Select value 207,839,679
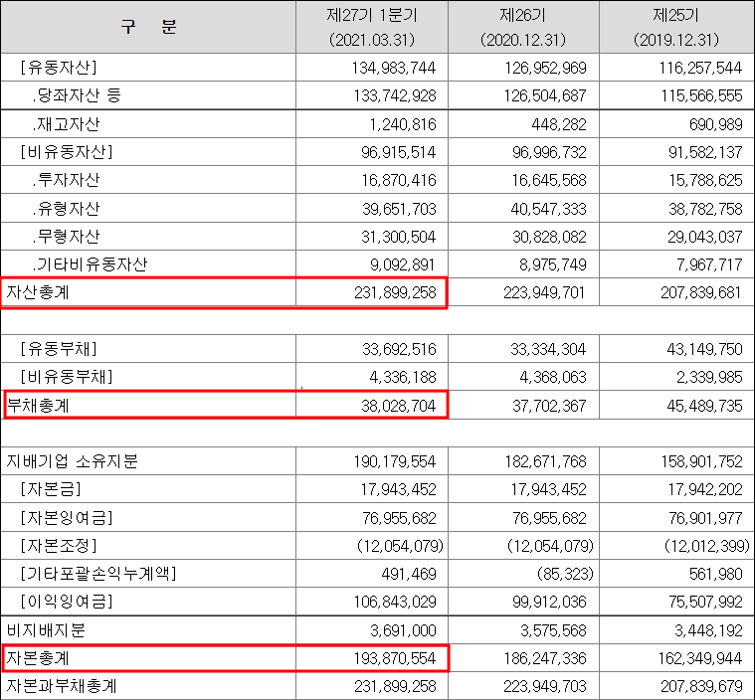Screen dimensions: 755x700 click(701, 686)
